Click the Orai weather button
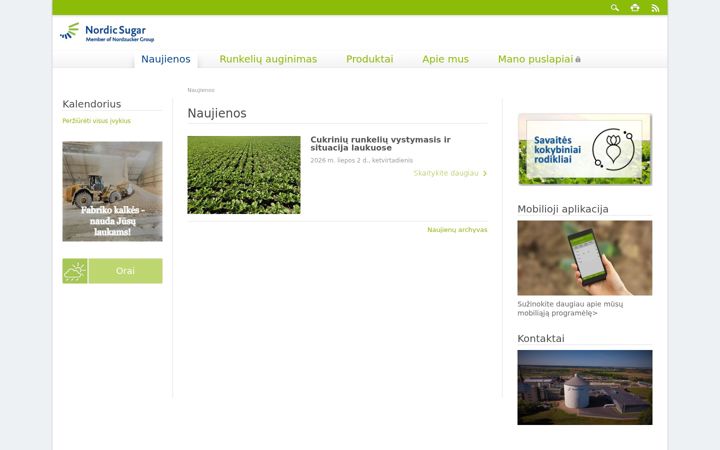This screenshot has width=720, height=450. 112,271
